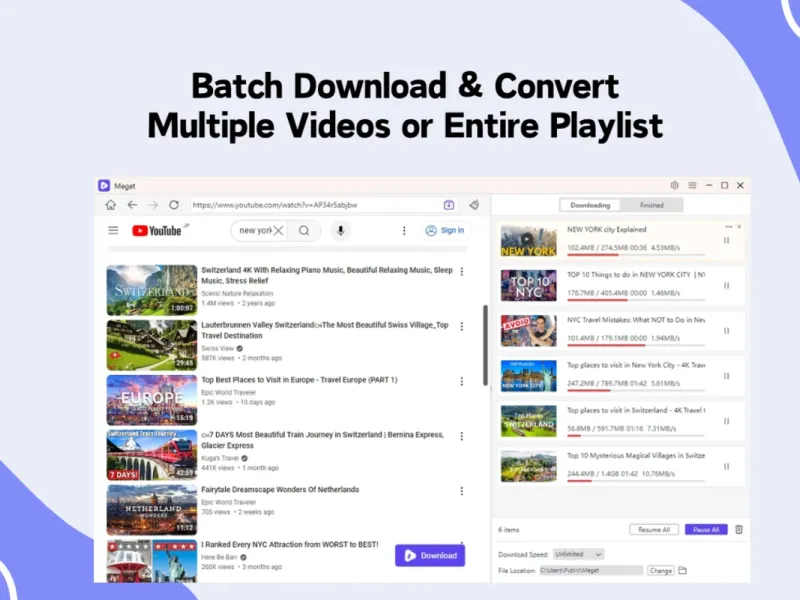Click the brush clean icon beside address bar
800x600 pixels.
click(474, 205)
